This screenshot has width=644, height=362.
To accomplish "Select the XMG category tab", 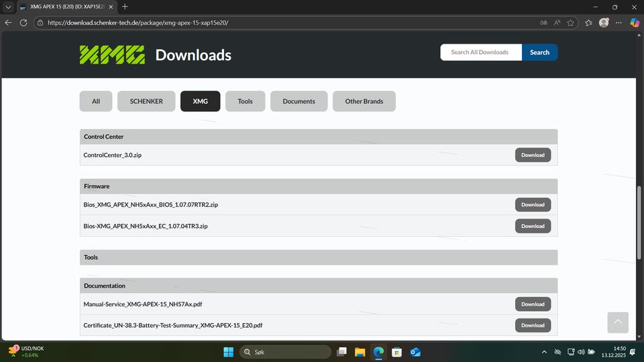I will [201, 101].
